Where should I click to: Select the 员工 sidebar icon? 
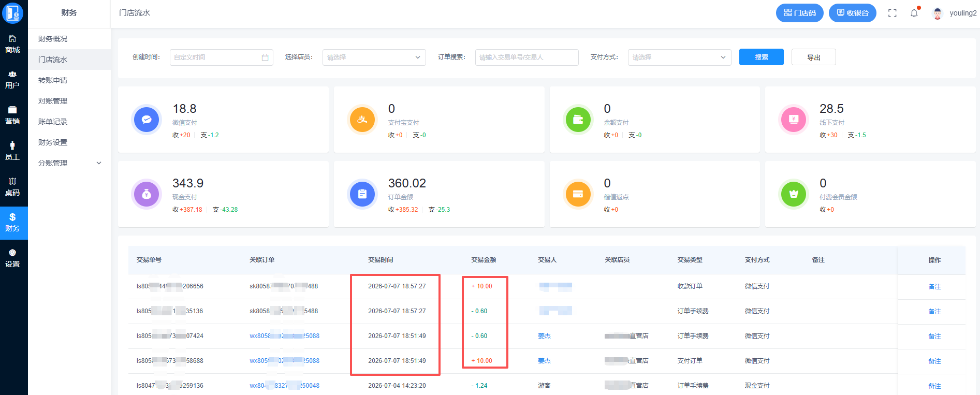12,151
